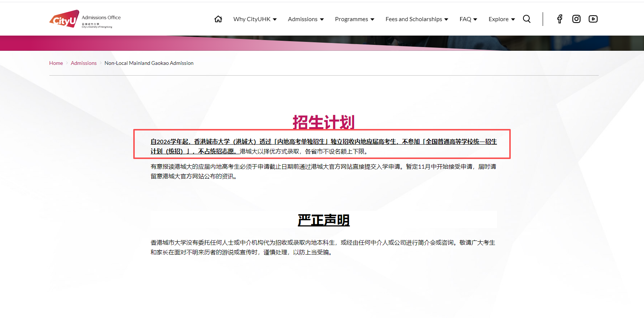Click the CityU logo
Viewport: 644px width, 318px height.
pyautogui.click(x=64, y=19)
